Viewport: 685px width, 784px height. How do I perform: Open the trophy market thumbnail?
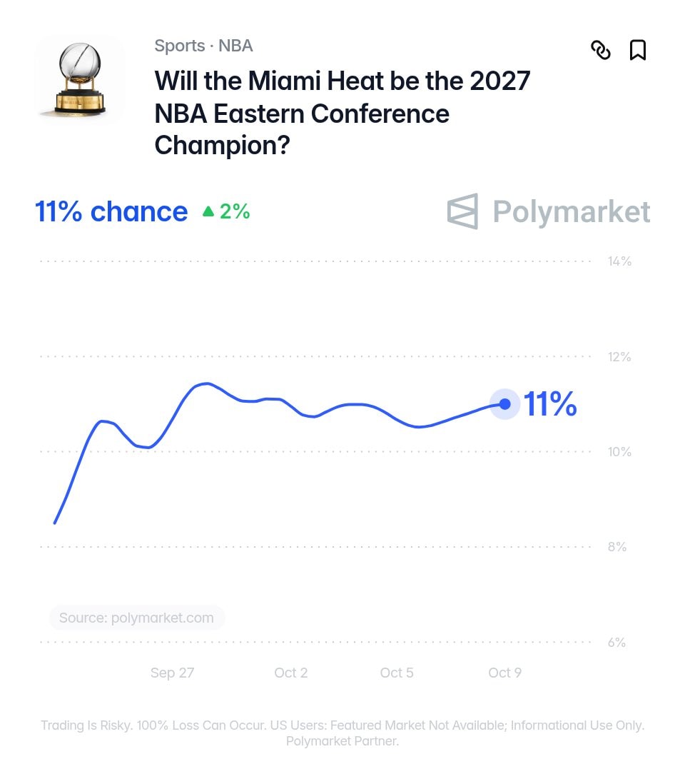click(80, 79)
